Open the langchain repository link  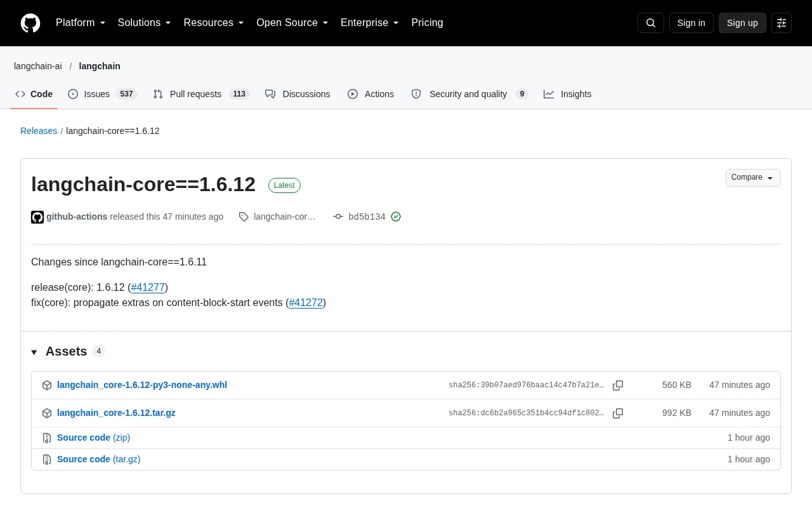pos(100,66)
